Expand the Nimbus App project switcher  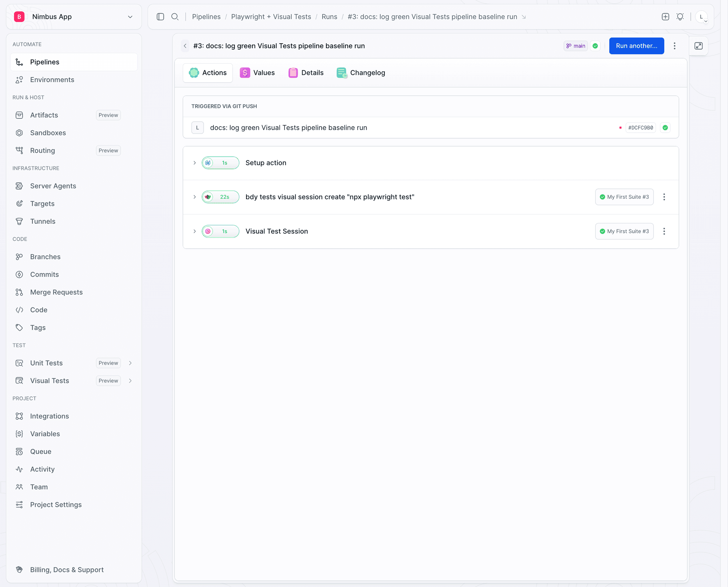74,17
